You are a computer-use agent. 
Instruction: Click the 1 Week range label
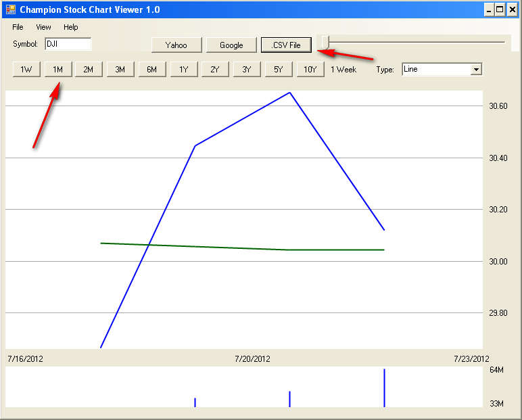[343, 69]
